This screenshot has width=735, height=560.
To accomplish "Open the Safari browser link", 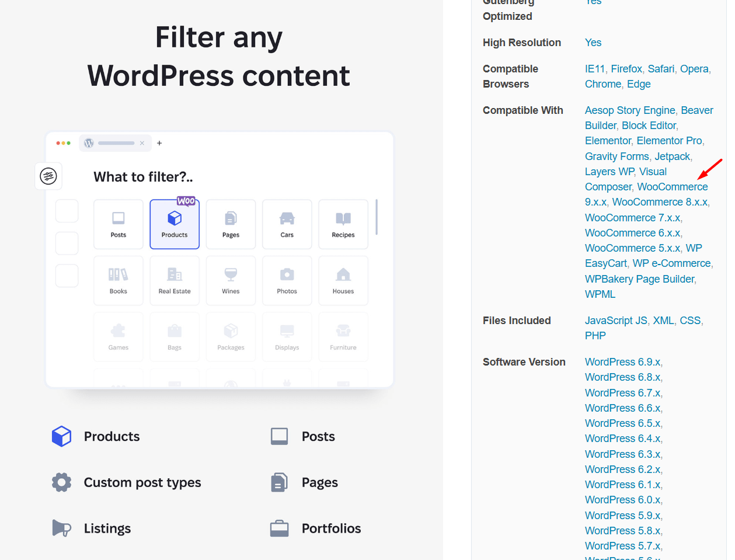I will 661,69.
